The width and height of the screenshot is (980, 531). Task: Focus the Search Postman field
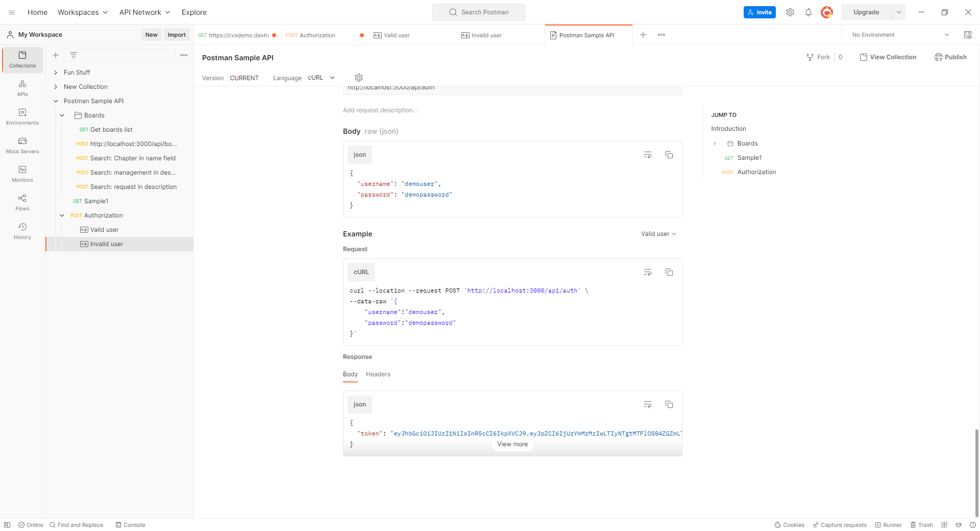pos(479,12)
